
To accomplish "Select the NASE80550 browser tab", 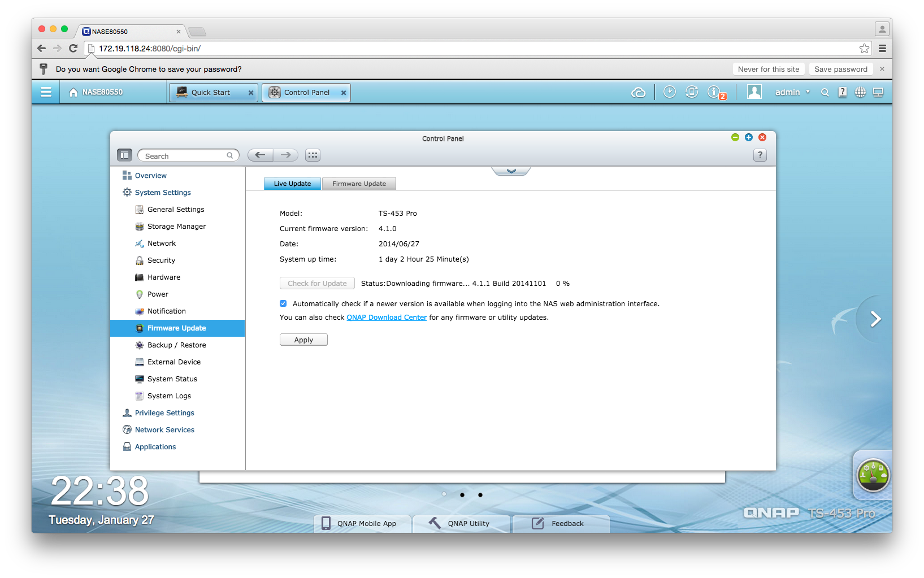I will tap(132, 32).
